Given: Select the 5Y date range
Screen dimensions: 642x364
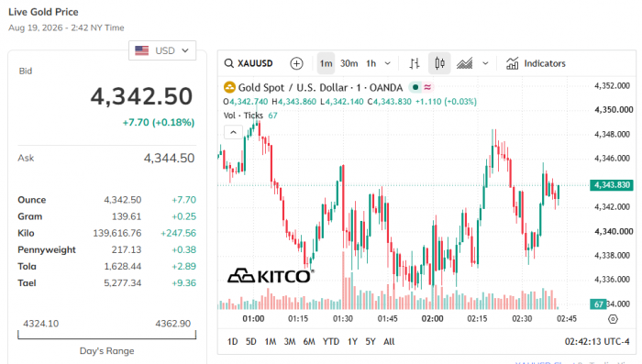Looking at the screenshot, I should [x=371, y=341].
